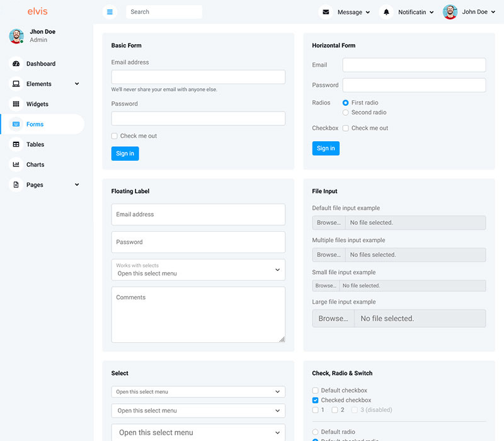Screen dimensions: 504x441
Task: Click the Widgets grid icon
Action: click(16, 104)
